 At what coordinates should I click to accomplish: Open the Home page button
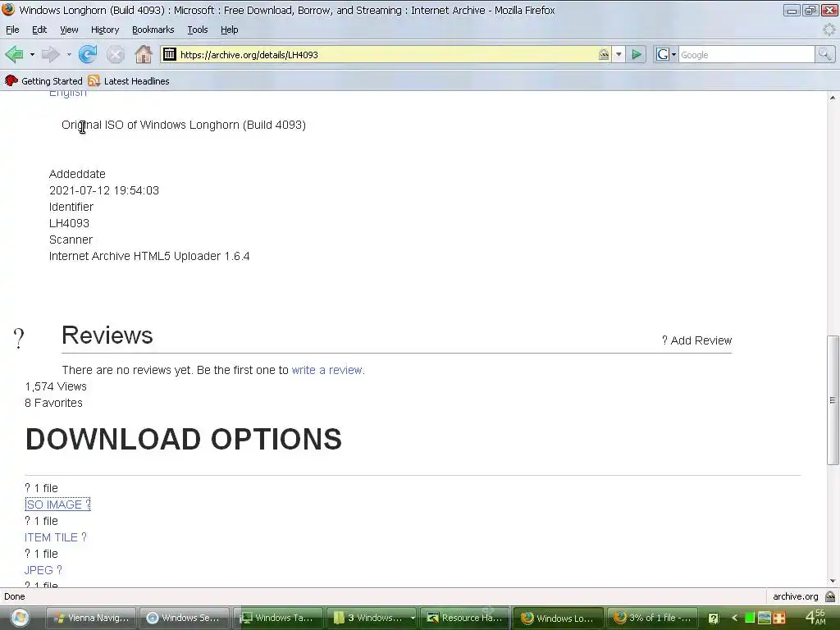point(143,54)
